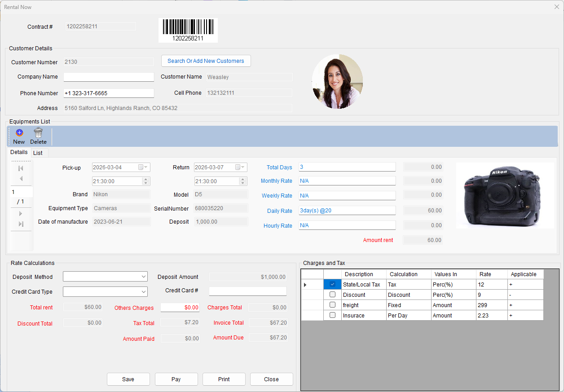
Task: Click the Discount rate cell 9
Action: tap(492, 295)
